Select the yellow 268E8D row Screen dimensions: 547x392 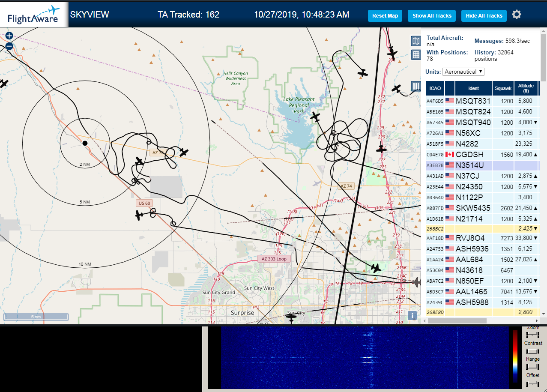coord(482,312)
